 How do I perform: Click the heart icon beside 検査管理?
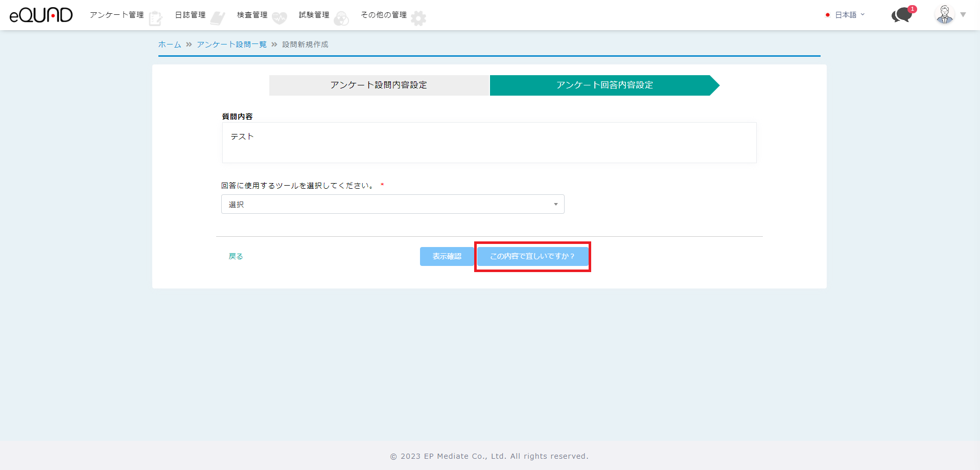point(279,18)
